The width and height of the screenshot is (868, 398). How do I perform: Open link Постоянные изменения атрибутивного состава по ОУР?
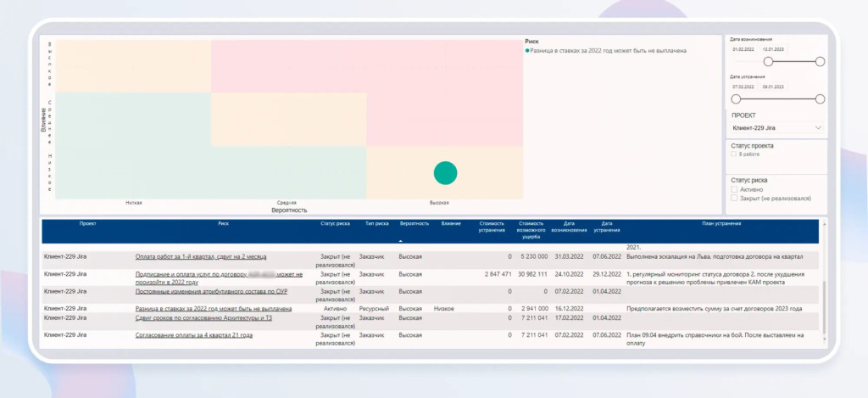click(x=211, y=292)
